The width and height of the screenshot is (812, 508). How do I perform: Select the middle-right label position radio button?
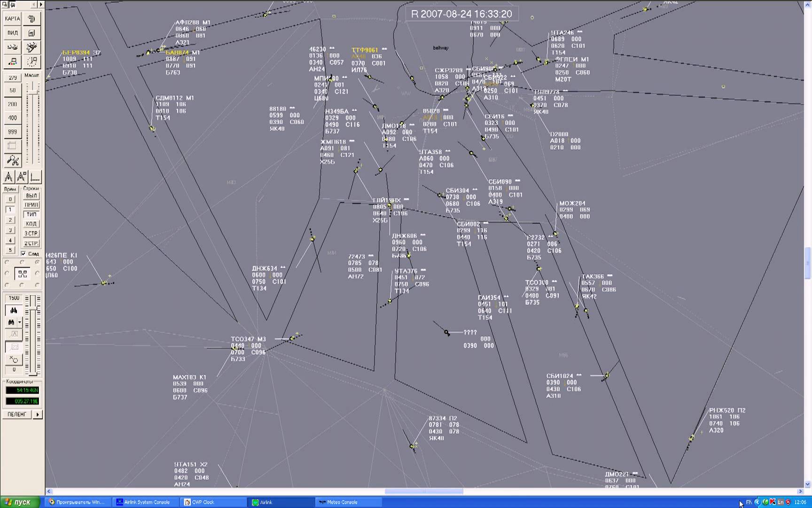[x=37, y=273]
